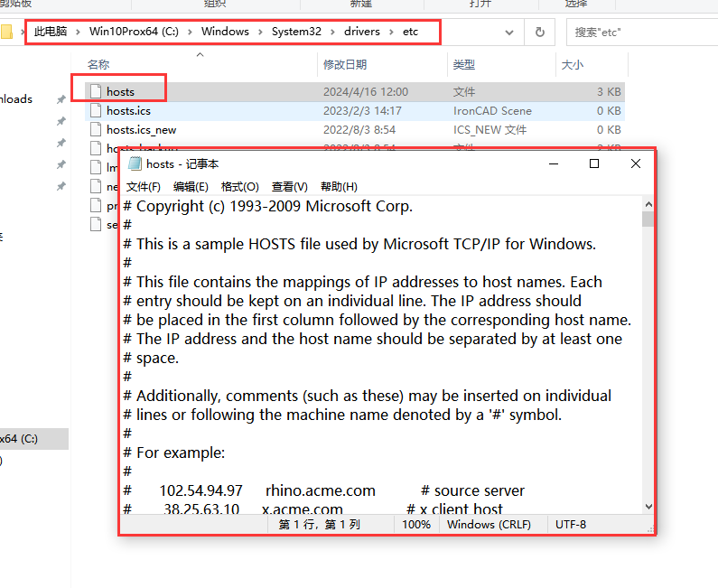
Task: Click the Notepad vertical scrollbar thumb
Action: click(x=648, y=219)
